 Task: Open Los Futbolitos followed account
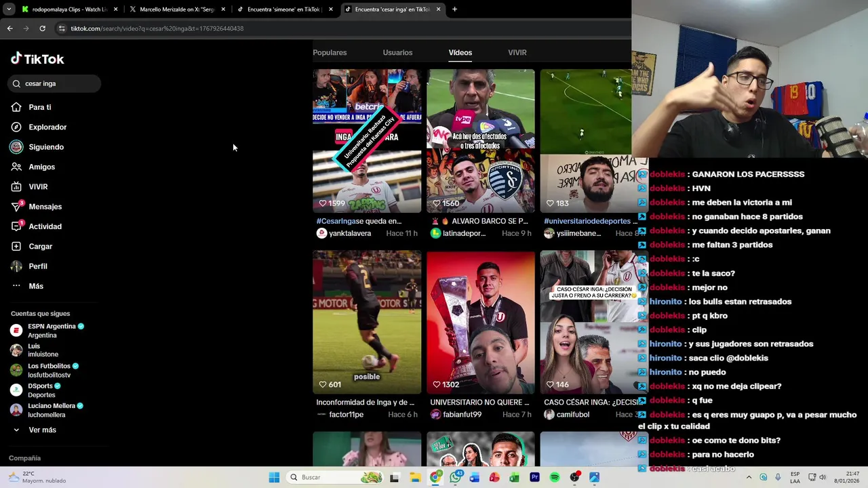pyautogui.click(x=44, y=370)
